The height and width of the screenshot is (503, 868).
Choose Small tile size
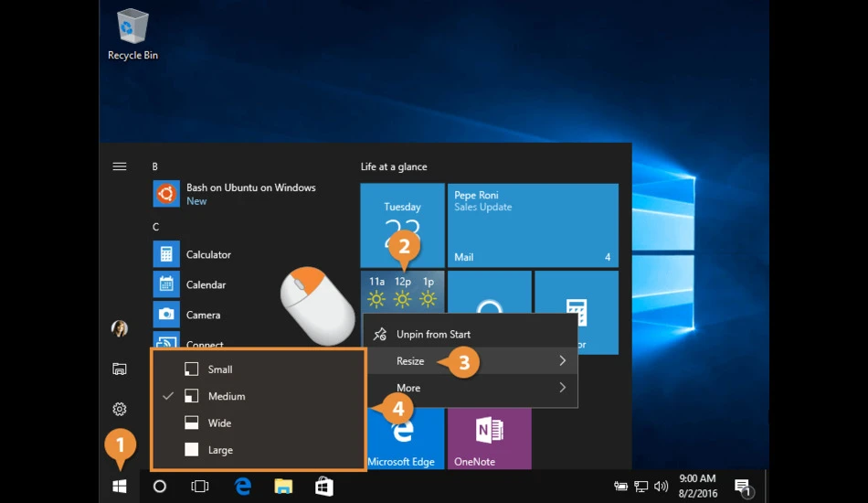[258, 369]
